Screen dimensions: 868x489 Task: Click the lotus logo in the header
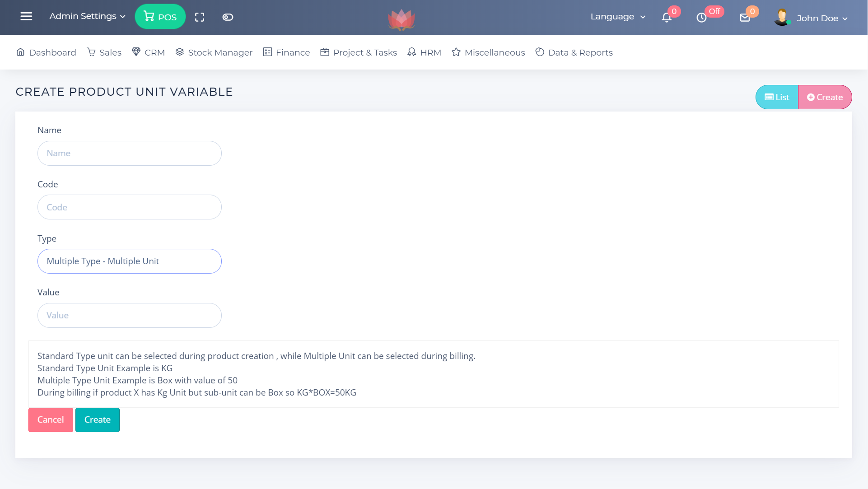pyautogui.click(x=401, y=19)
